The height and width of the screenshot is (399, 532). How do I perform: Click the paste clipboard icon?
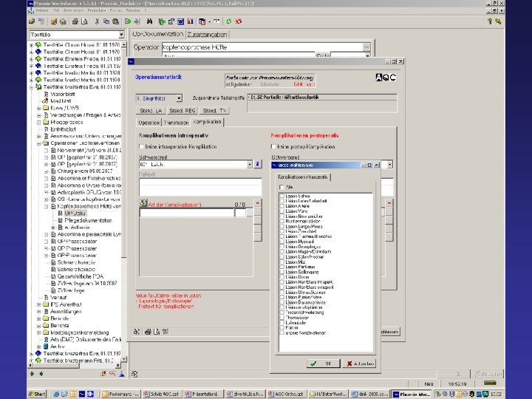pyautogui.click(x=116, y=21)
